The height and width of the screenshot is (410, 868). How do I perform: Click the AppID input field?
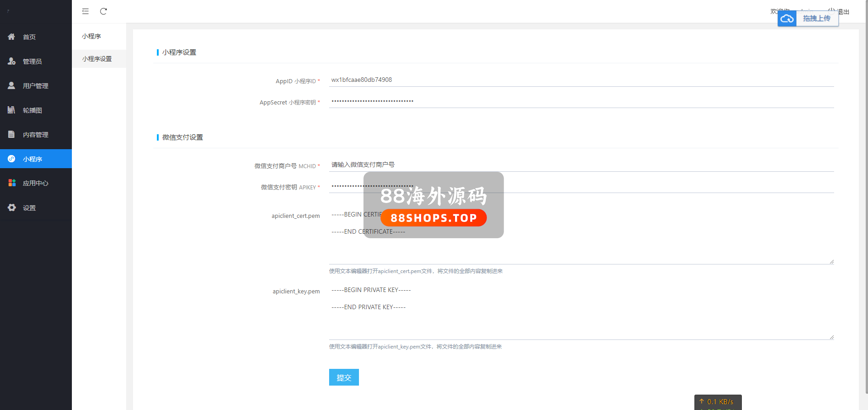point(581,80)
